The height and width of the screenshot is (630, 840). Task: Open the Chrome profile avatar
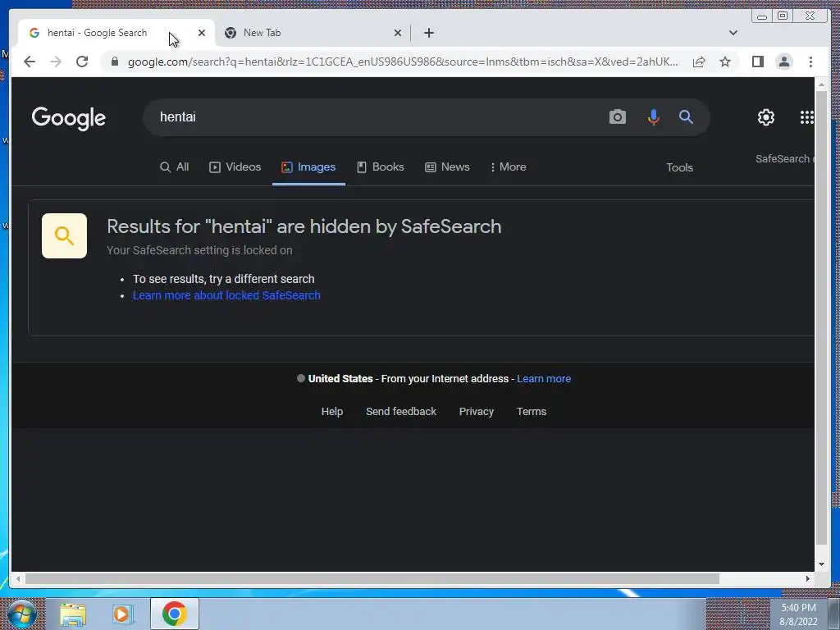pos(783,62)
